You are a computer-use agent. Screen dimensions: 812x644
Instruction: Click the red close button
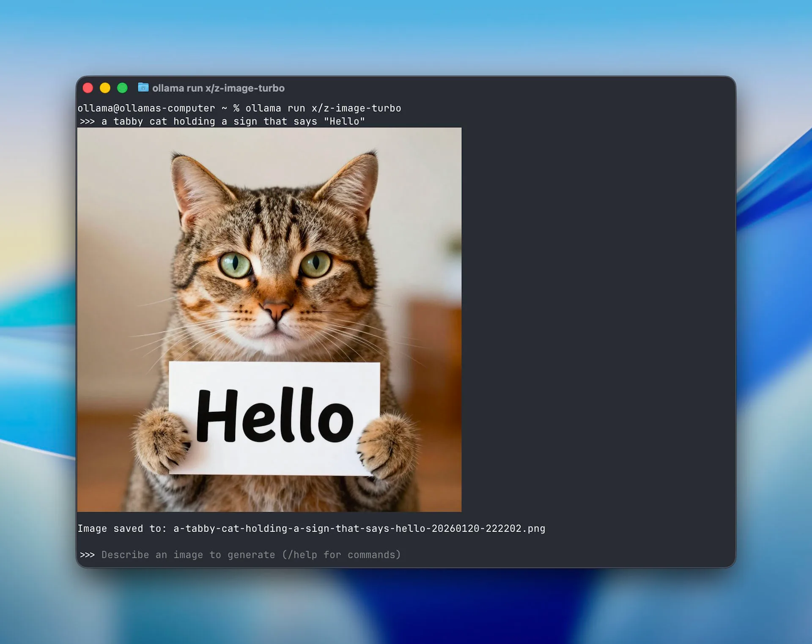point(88,88)
